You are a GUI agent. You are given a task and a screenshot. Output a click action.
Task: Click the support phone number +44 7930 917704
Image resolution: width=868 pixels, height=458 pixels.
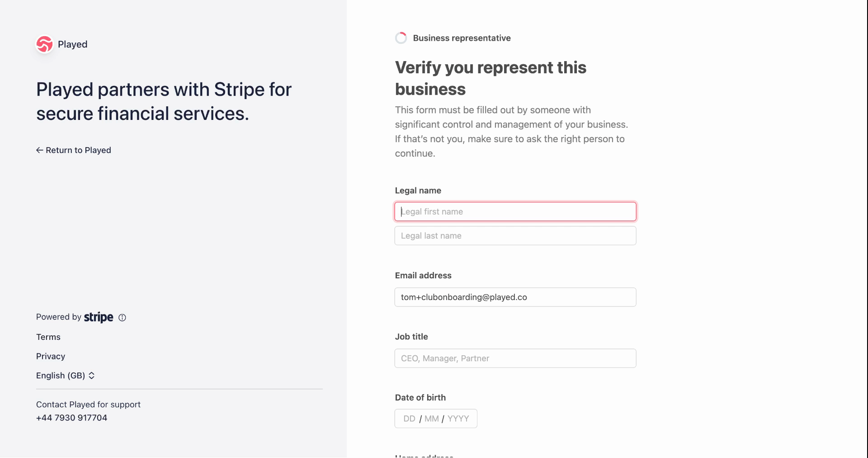click(x=72, y=418)
